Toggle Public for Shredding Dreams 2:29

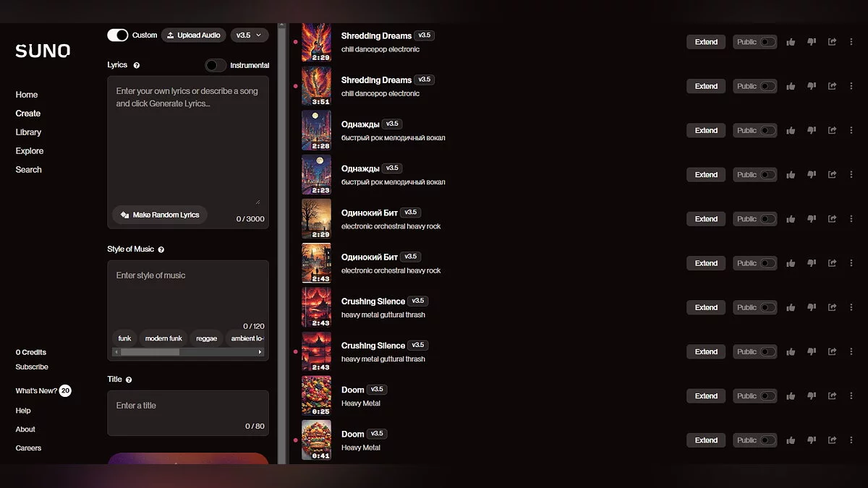pyautogui.click(x=767, y=42)
